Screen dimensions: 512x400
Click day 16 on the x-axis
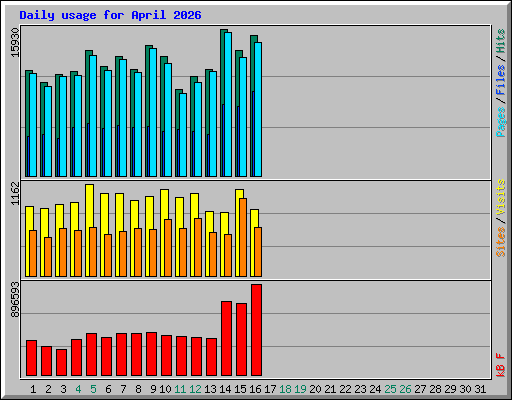(255, 389)
